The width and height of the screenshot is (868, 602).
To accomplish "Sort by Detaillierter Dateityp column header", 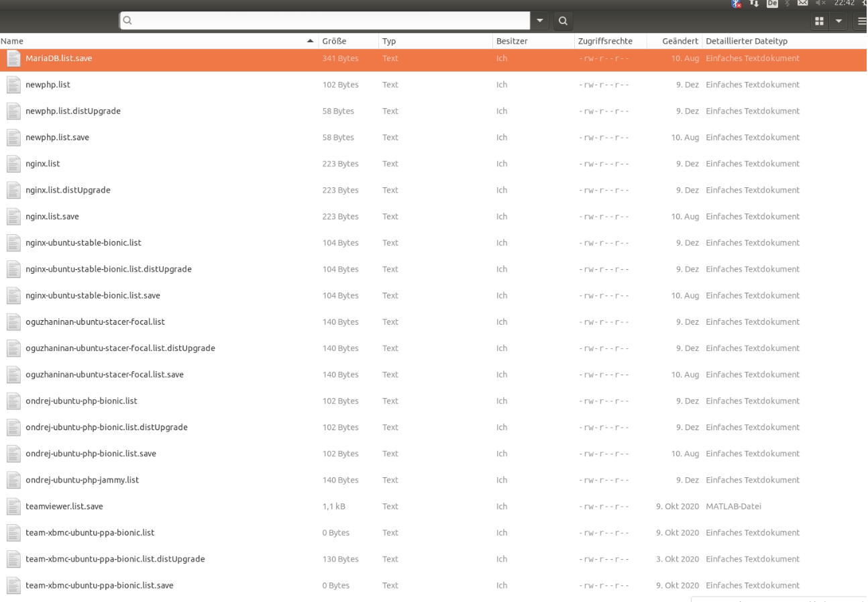I will (x=785, y=41).
